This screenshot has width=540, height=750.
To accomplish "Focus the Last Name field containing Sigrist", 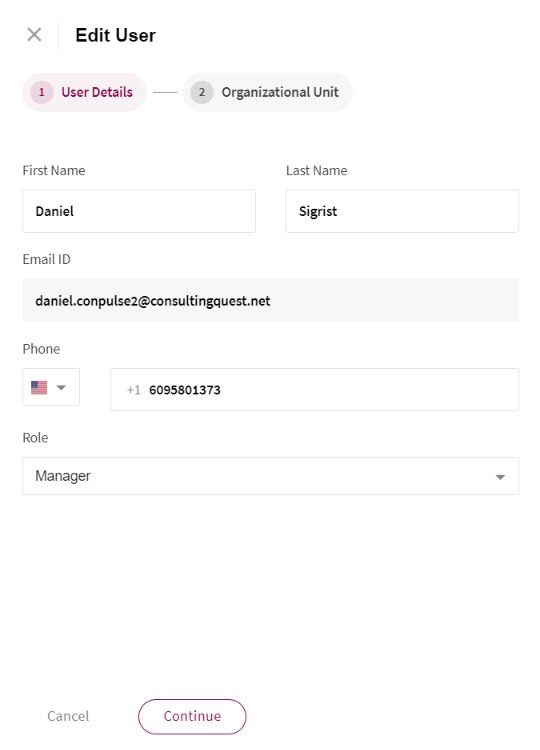I will [402, 211].
